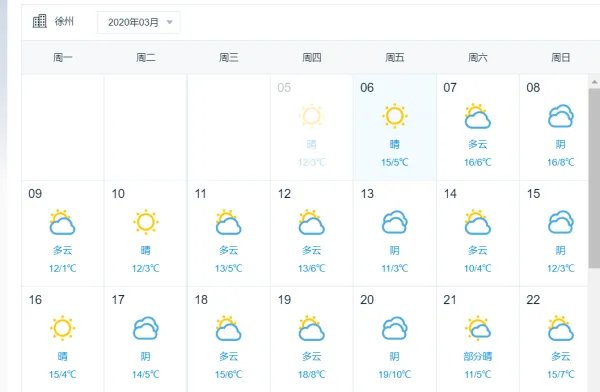
Task: Click the overcast cloud icon on day 08
Action: 561,116
